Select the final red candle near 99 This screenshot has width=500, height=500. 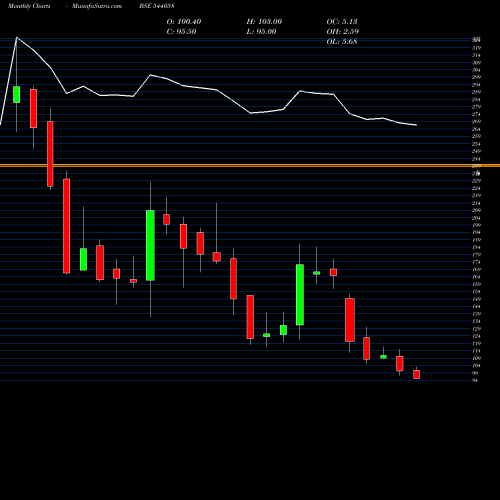coord(416,374)
